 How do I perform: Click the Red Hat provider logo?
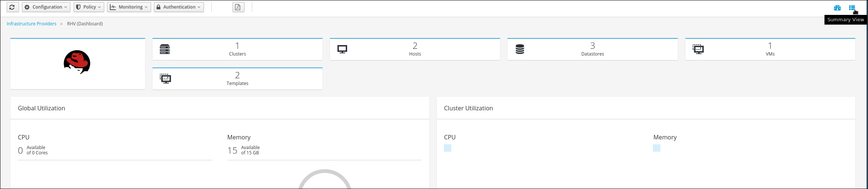(x=77, y=62)
